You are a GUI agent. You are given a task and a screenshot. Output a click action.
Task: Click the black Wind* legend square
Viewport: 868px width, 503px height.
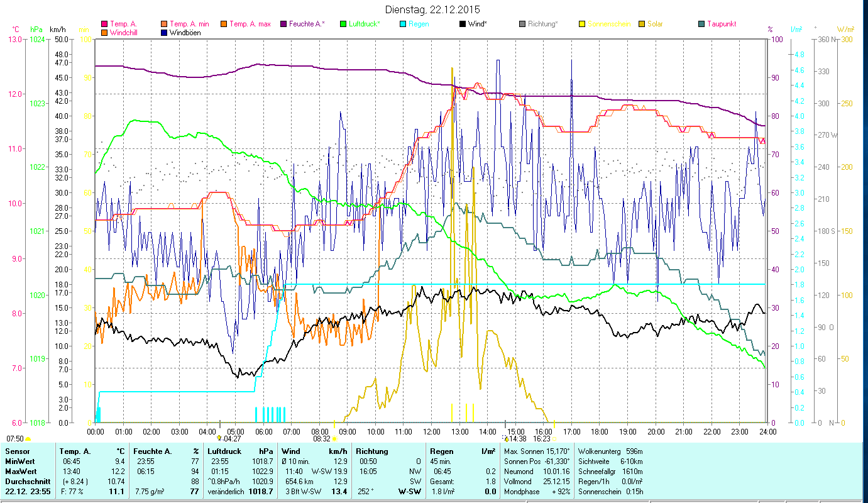tap(462, 25)
